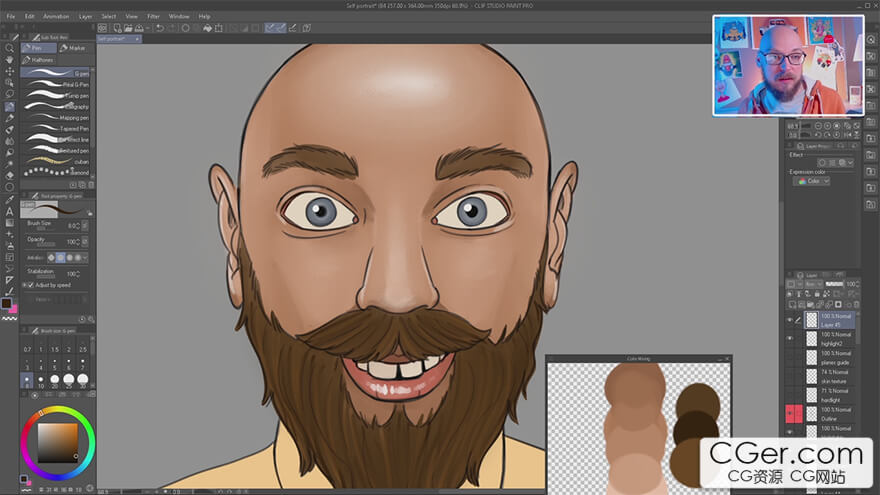Close the Self portrait canvas tab
This screenshot has width=880, height=495.
[137, 39]
